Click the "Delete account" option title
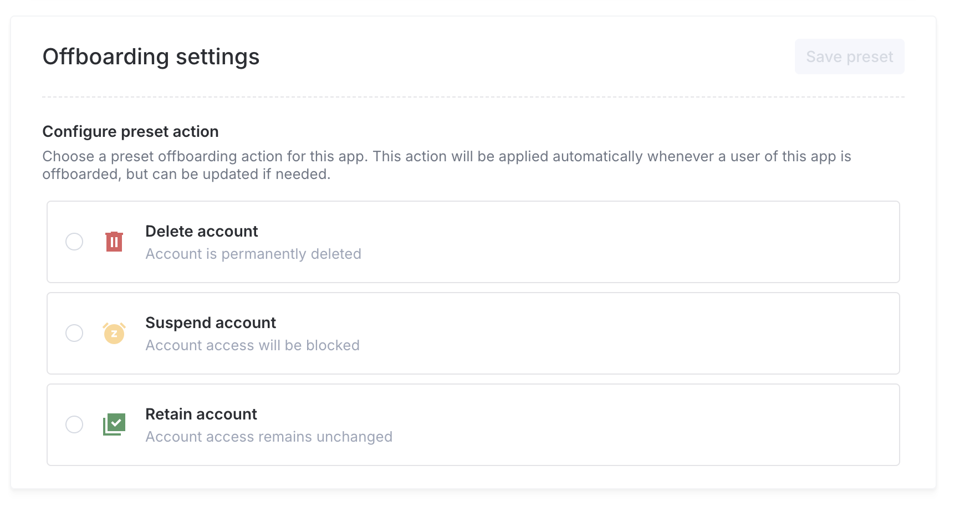The height and width of the screenshot is (522, 980). (201, 231)
